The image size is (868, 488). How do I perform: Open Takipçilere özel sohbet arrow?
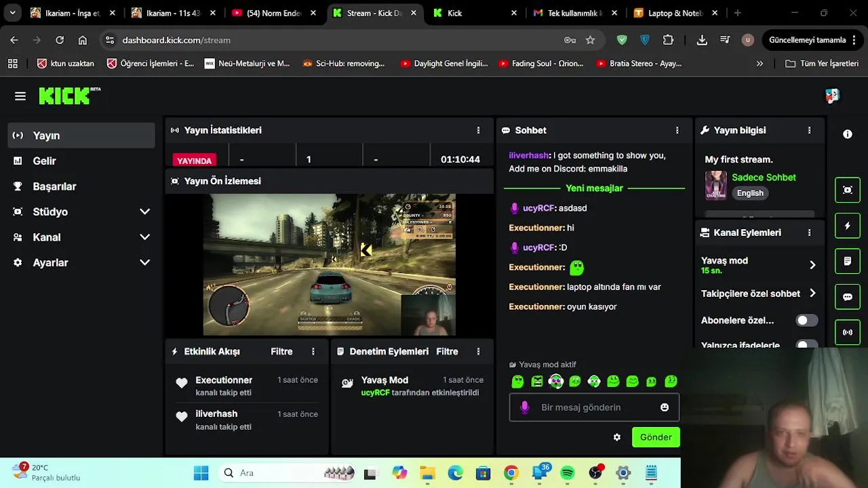pyautogui.click(x=812, y=293)
